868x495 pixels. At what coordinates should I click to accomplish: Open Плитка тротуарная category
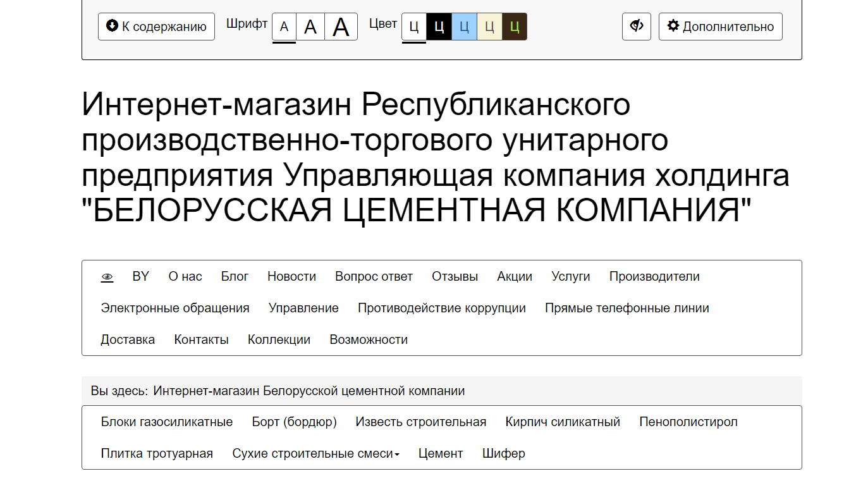157,453
